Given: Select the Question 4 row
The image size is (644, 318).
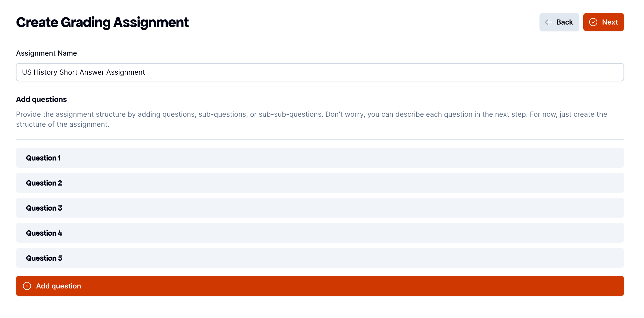Looking at the screenshot, I should [x=320, y=233].
